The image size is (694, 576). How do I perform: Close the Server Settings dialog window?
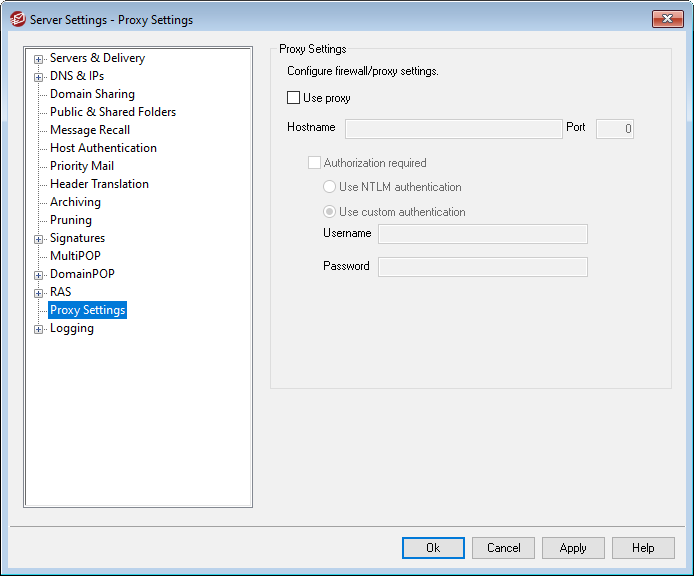coord(666,19)
